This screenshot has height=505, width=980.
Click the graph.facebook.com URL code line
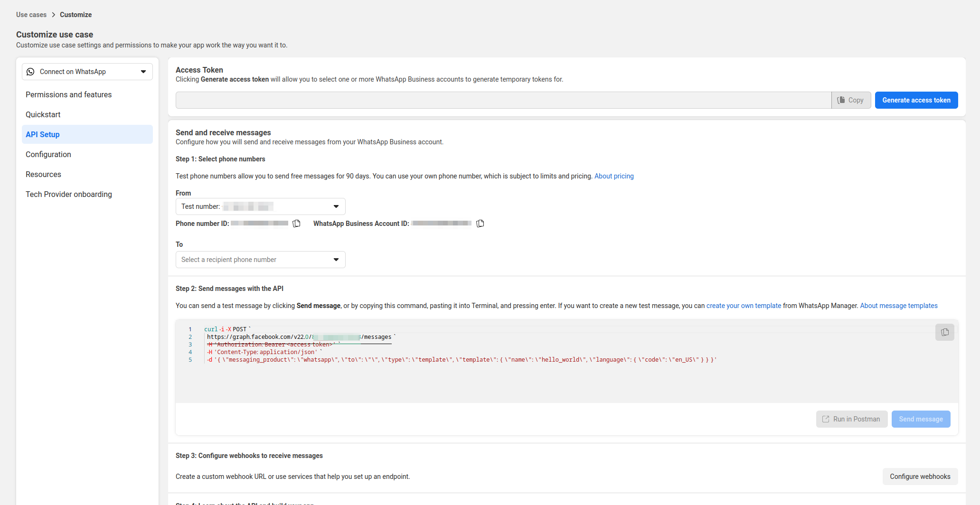click(x=301, y=337)
